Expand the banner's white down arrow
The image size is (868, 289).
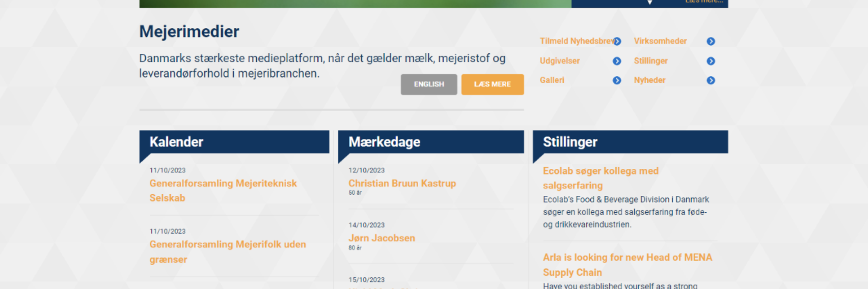[650, 3]
